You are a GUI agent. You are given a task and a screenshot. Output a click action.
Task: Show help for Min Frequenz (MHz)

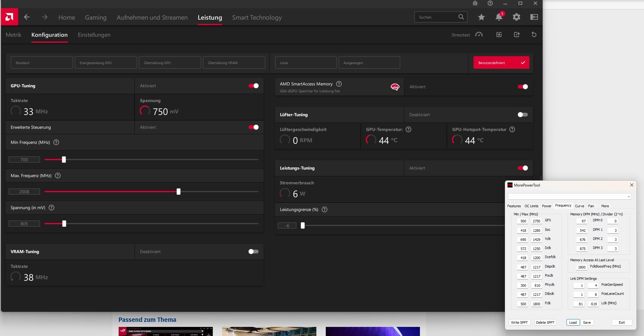(56, 142)
